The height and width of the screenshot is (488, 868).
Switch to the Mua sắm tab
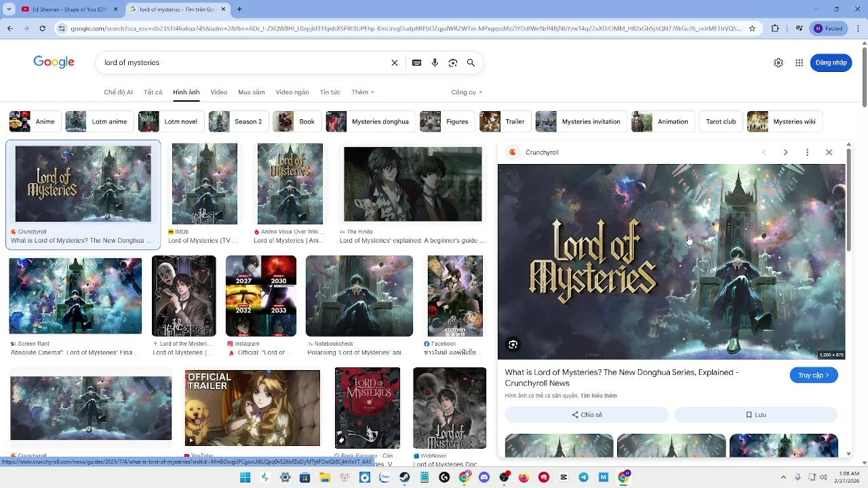point(251,92)
